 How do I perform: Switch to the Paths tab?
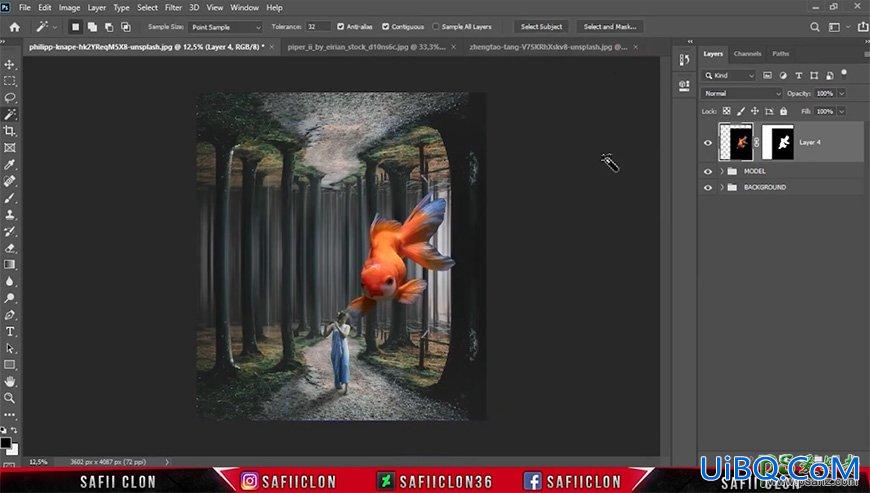(x=780, y=54)
